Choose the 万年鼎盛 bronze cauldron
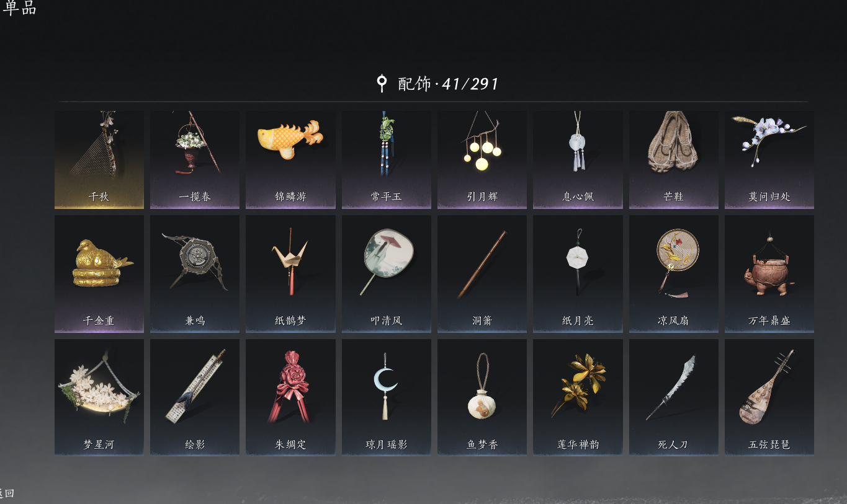The height and width of the screenshot is (504, 847). [769, 274]
